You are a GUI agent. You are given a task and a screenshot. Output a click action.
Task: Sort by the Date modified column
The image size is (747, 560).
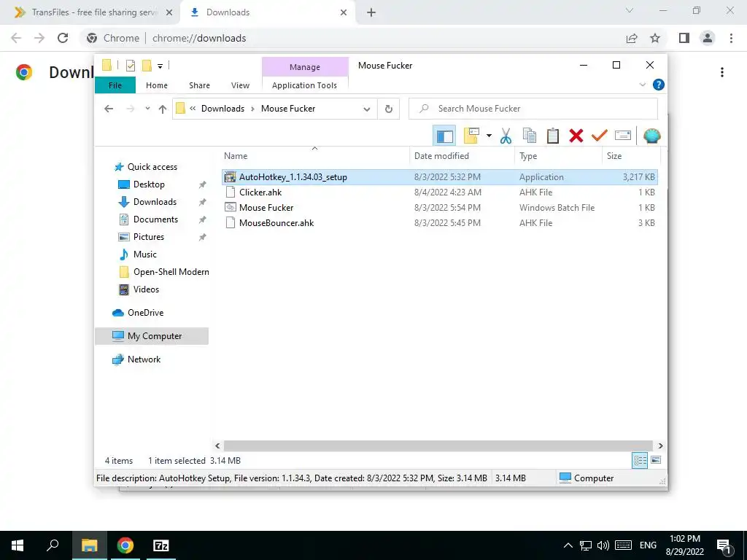pyautogui.click(x=462, y=156)
